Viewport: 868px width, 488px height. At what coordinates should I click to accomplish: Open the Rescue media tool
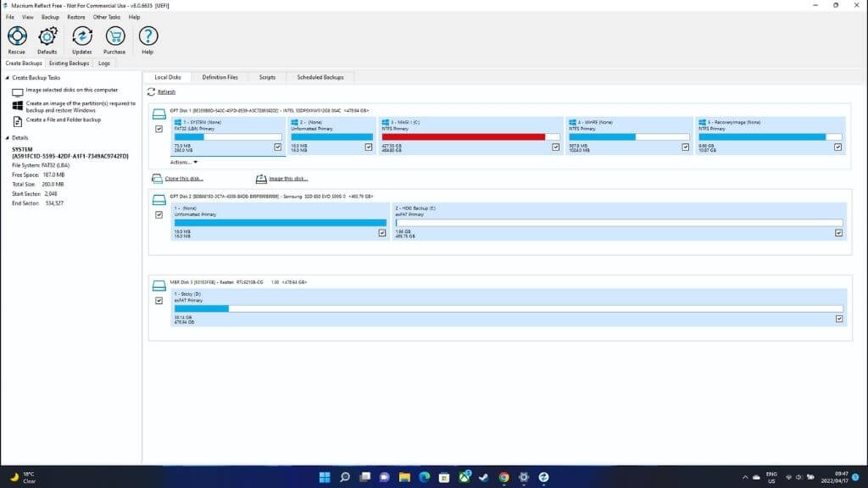click(x=17, y=36)
